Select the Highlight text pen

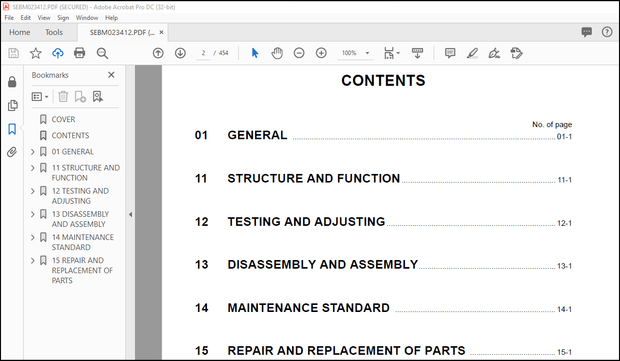[472, 53]
